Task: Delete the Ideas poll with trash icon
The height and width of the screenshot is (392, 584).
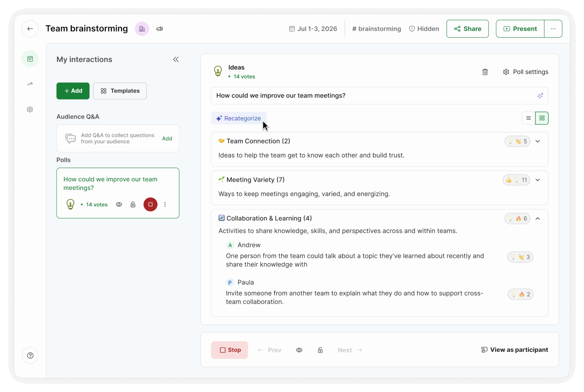Action: coord(485,72)
